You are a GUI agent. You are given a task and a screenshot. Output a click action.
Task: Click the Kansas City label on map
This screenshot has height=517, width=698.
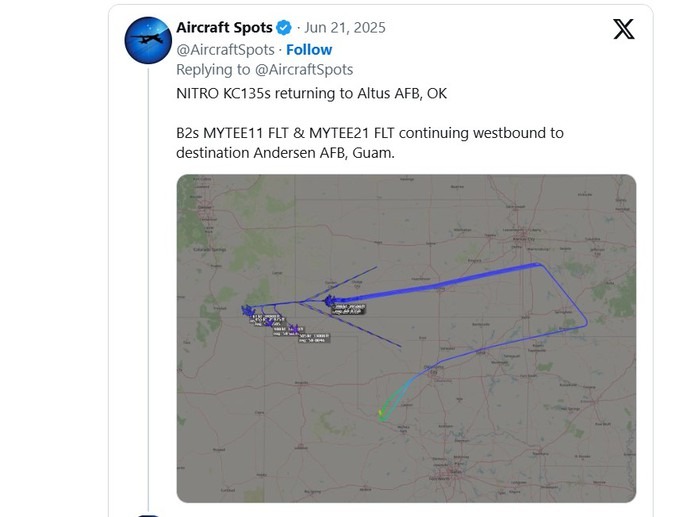[x=524, y=239]
